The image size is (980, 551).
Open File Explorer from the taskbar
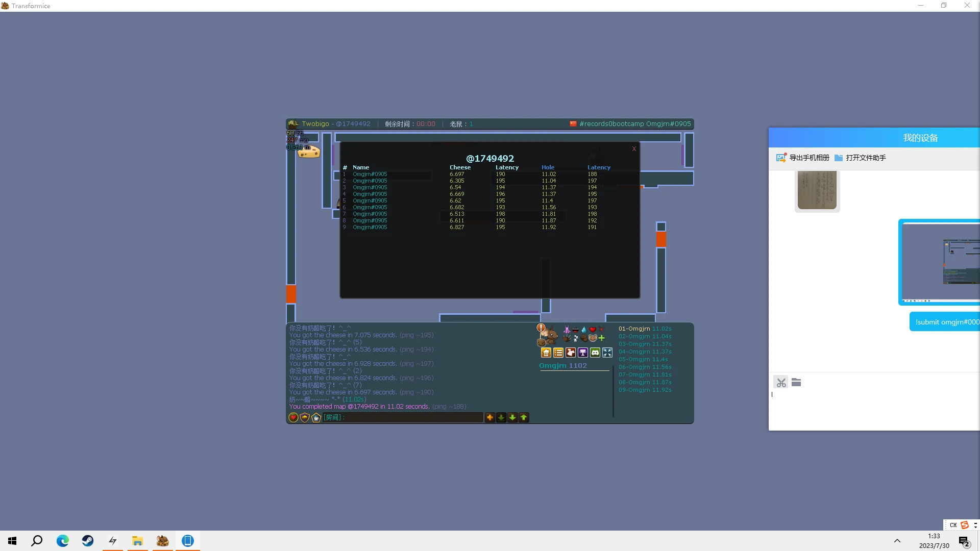coord(137,541)
